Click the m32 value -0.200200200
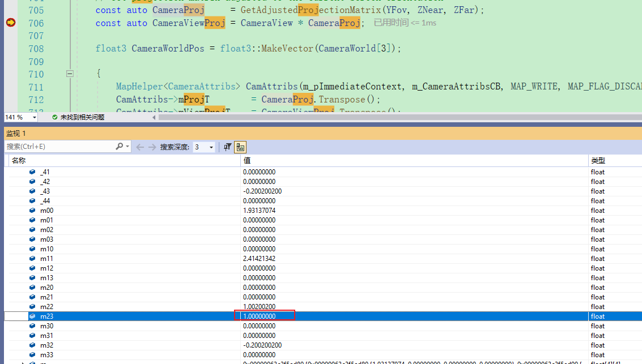The image size is (642, 364). (x=262, y=345)
